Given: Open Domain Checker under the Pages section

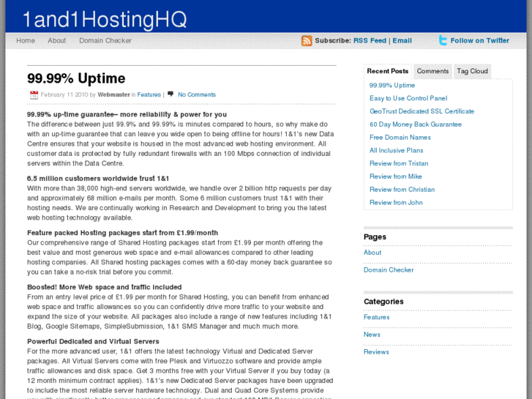Looking at the screenshot, I should 389,269.
